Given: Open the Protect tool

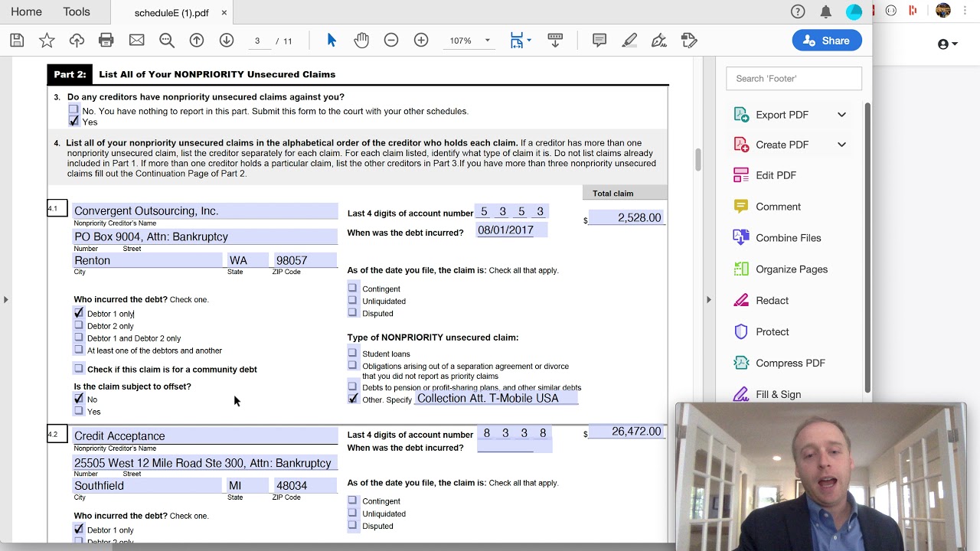Looking at the screenshot, I should pos(772,332).
